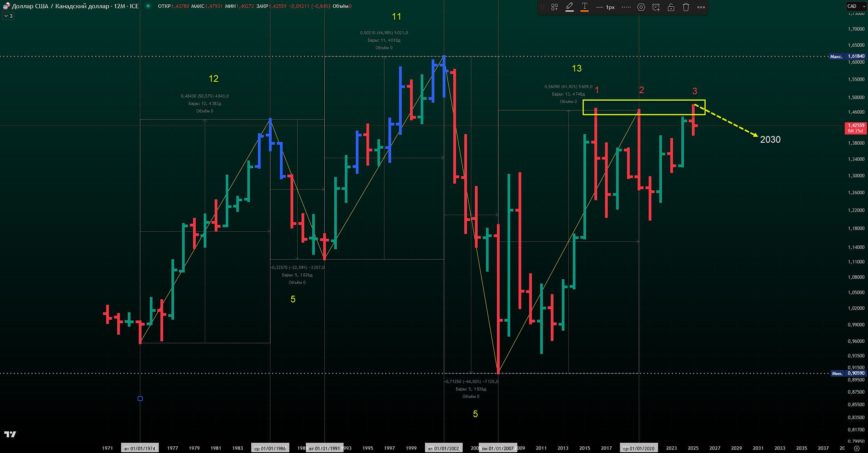Delete the selected drawing with the trash icon

[x=686, y=7]
